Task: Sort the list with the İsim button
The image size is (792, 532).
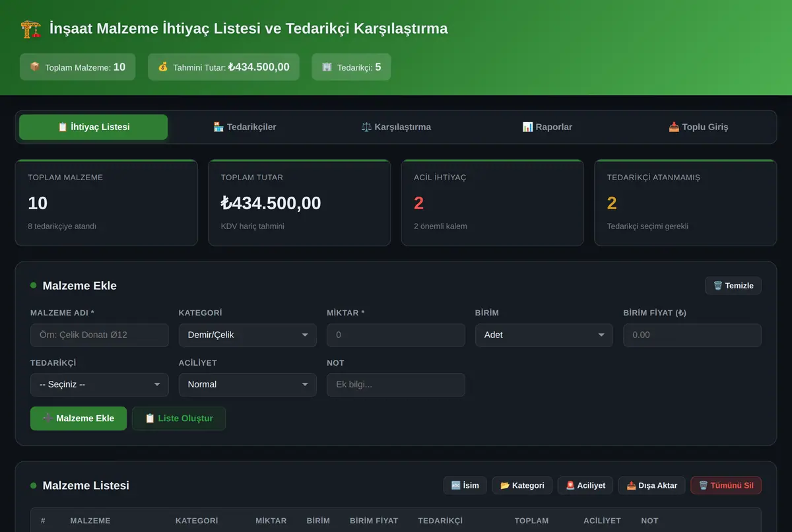Action: point(465,485)
